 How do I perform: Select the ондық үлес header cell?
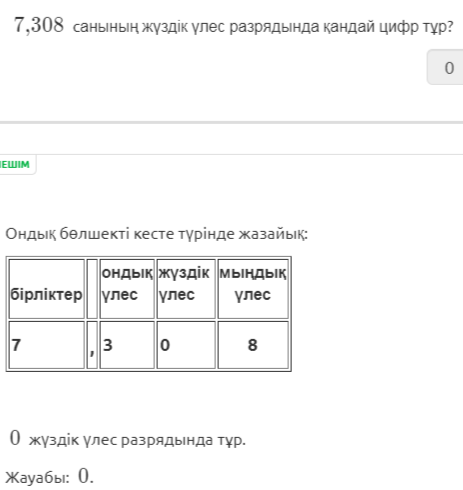(127, 289)
